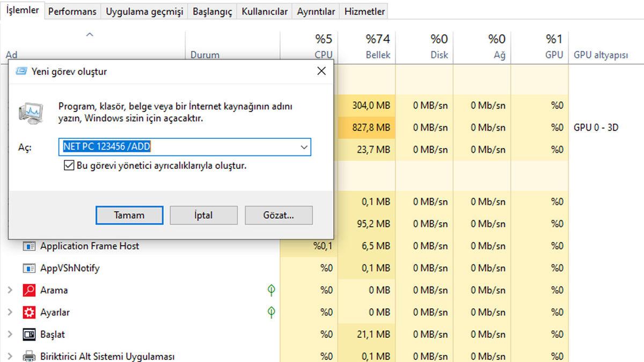Click the Gözat button
Screen dimensions: 644x362
tap(279, 215)
